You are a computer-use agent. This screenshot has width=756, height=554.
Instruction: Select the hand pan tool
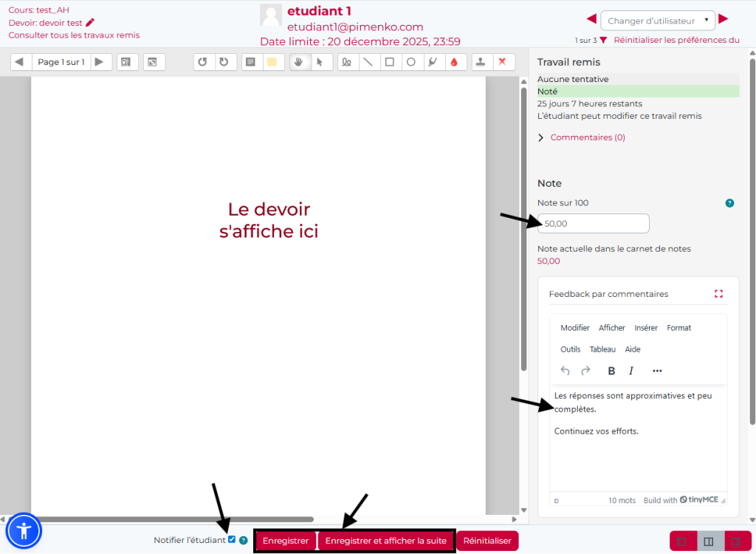299,62
